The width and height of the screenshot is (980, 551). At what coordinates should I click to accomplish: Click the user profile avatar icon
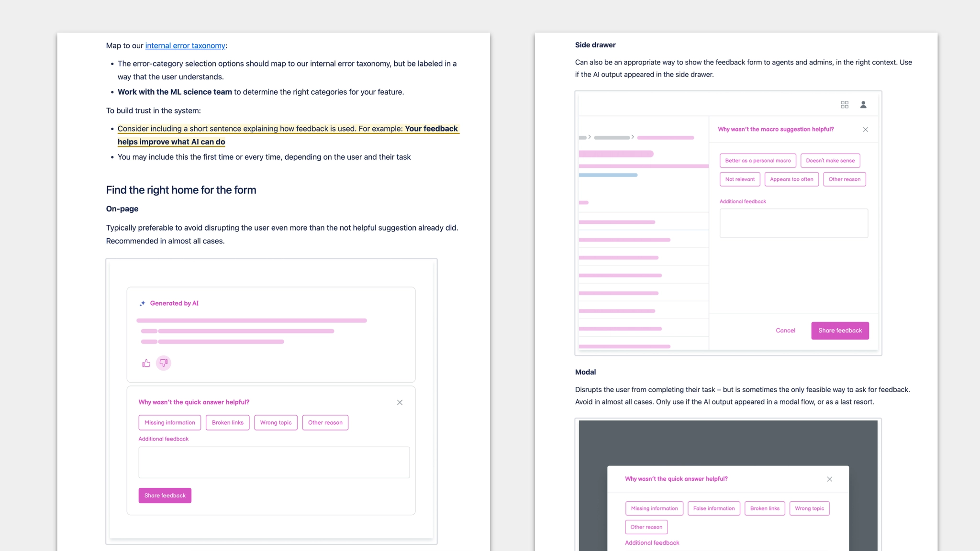863,105
